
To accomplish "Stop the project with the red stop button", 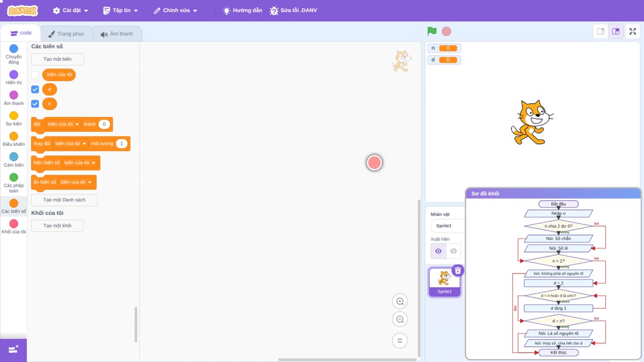I will pyautogui.click(x=447, y=31).
